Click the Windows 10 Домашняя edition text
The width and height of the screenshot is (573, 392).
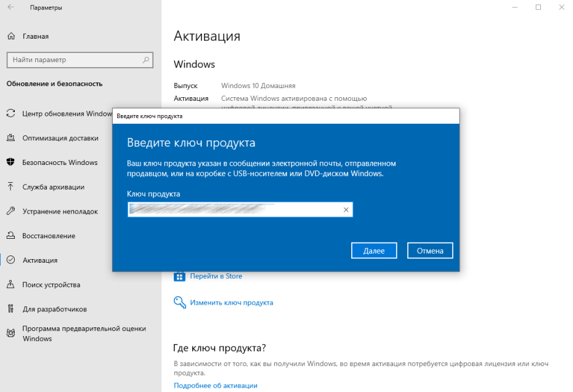tap(258, 86)
